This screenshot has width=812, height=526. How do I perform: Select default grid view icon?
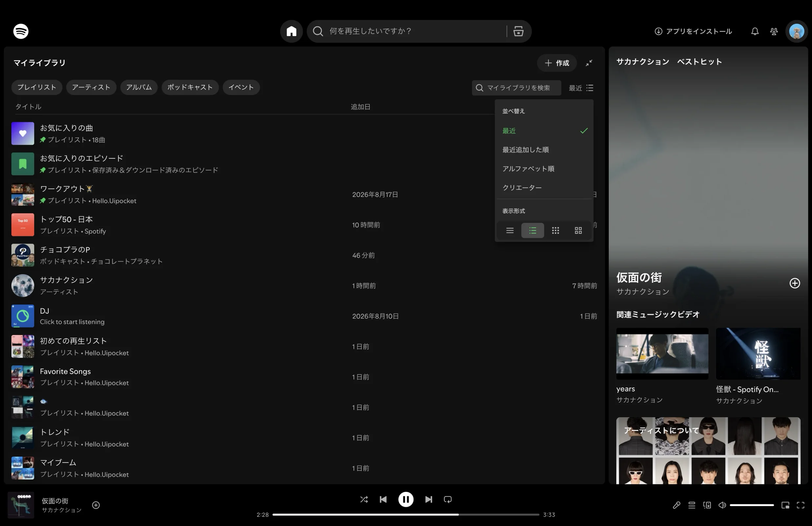[x=578, y=230]
